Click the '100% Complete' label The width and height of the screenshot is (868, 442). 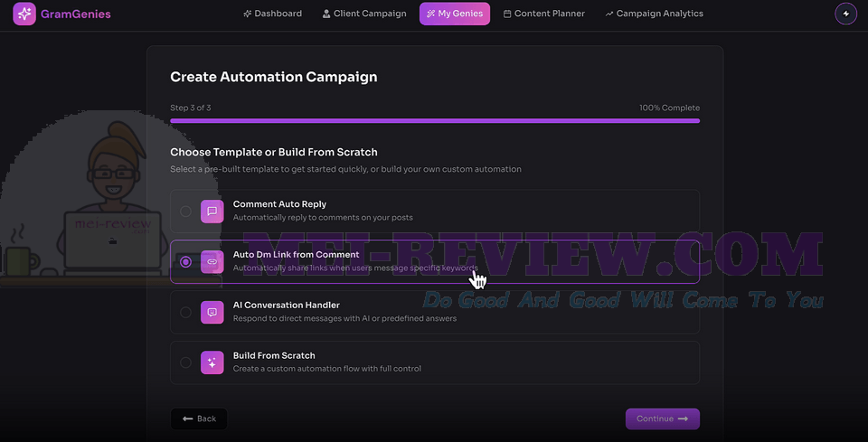pyautogui.click(x=669, y=108)
